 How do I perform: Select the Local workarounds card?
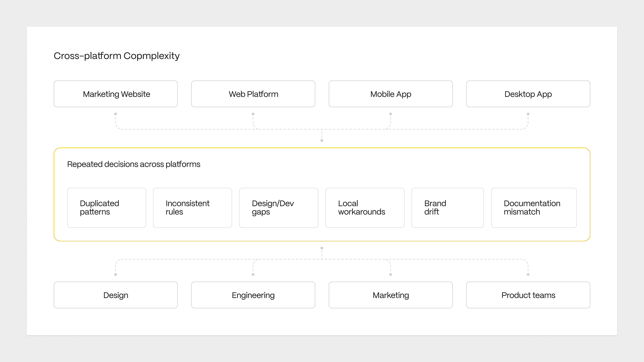tap(365, 208)
